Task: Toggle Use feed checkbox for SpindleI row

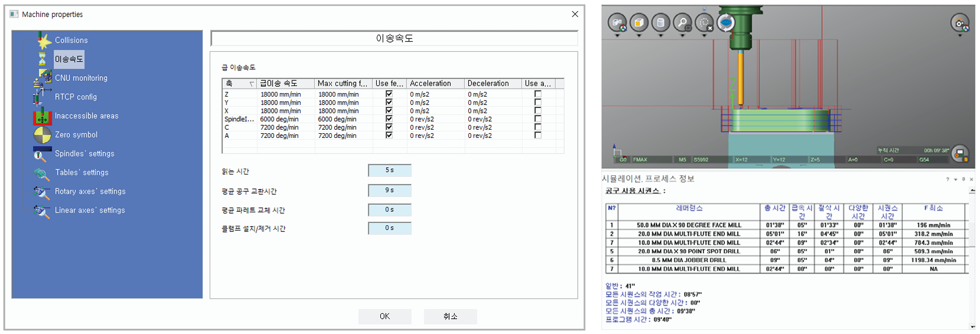Action: tap(389, 119)
